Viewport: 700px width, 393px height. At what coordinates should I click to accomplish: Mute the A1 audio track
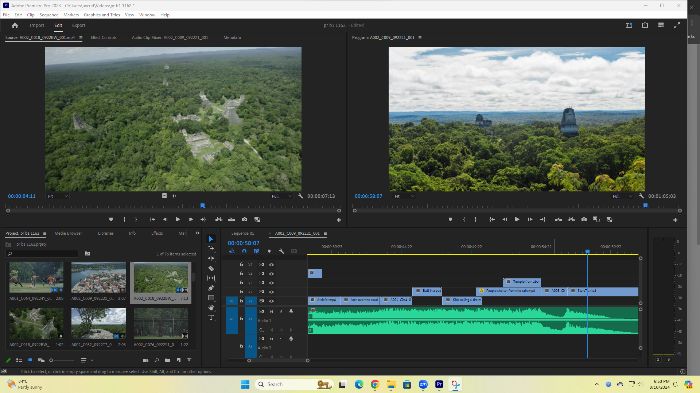271,311
